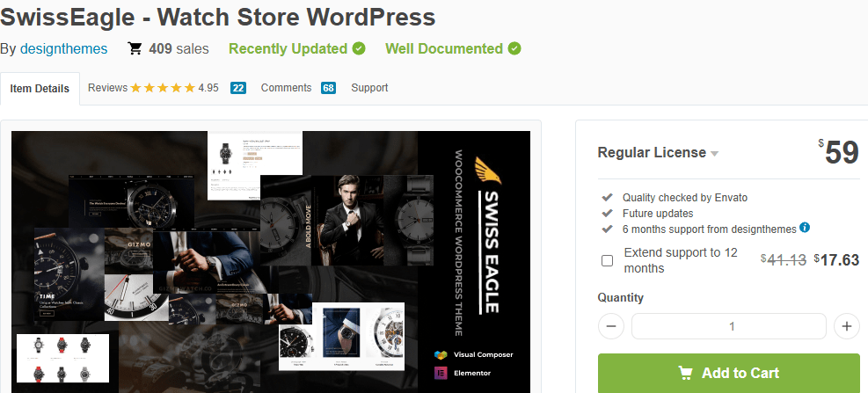Click the 4.95 rating value

pos(208,87)
